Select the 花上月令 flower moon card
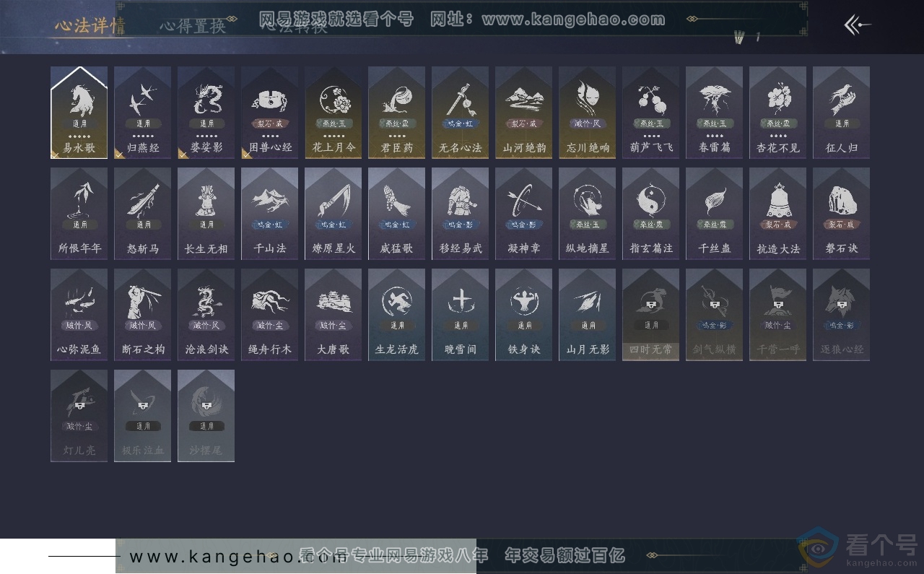924x574 pixels. coord(334,113)
